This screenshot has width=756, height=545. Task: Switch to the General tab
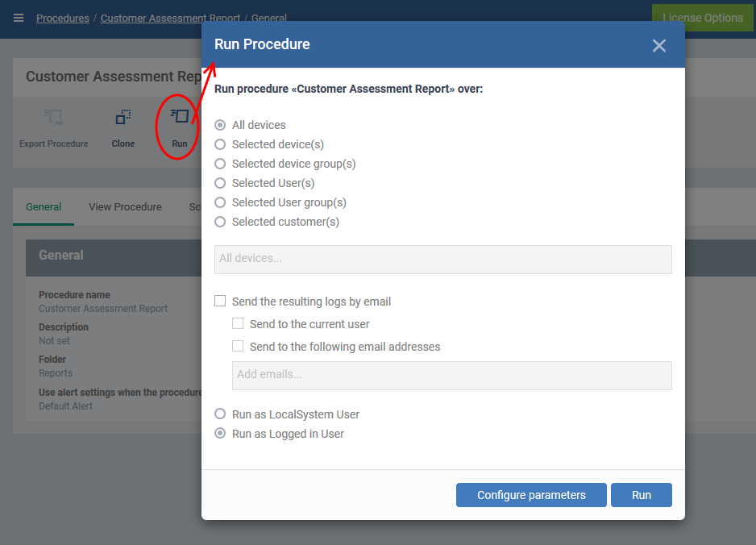pos(44,207)
